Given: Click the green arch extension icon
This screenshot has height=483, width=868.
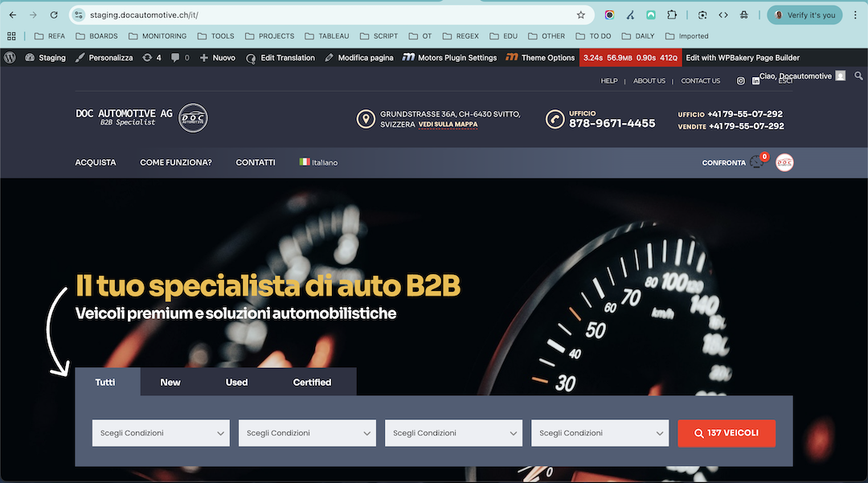Looking at the screenshot, I should (651, 15).
